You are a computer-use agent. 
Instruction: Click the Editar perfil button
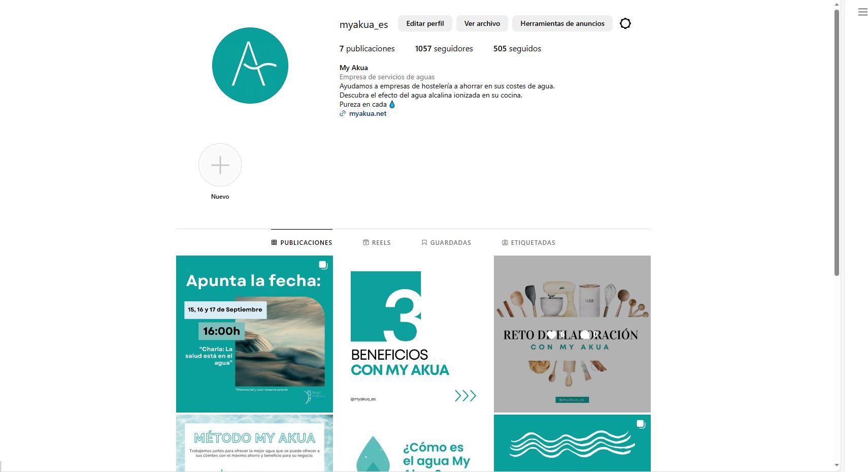point(425,23)
